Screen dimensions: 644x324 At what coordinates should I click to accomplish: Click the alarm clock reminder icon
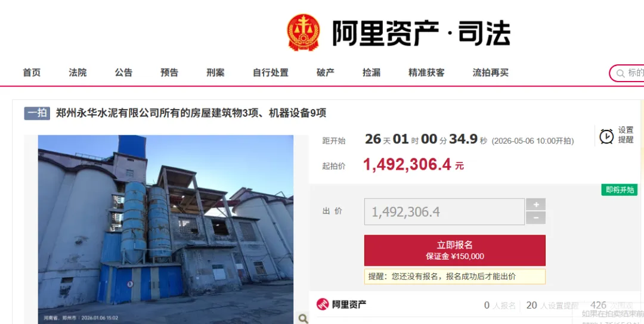[606, 136]
